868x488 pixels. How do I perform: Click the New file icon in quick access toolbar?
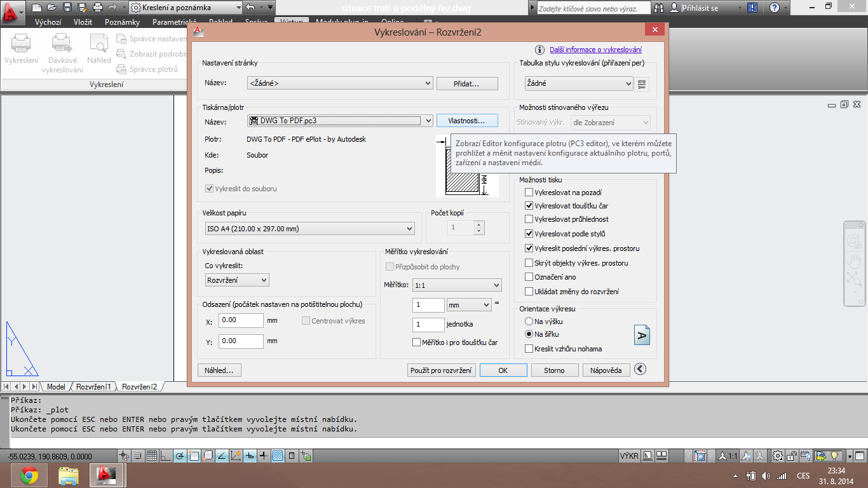tap(37, 8)
